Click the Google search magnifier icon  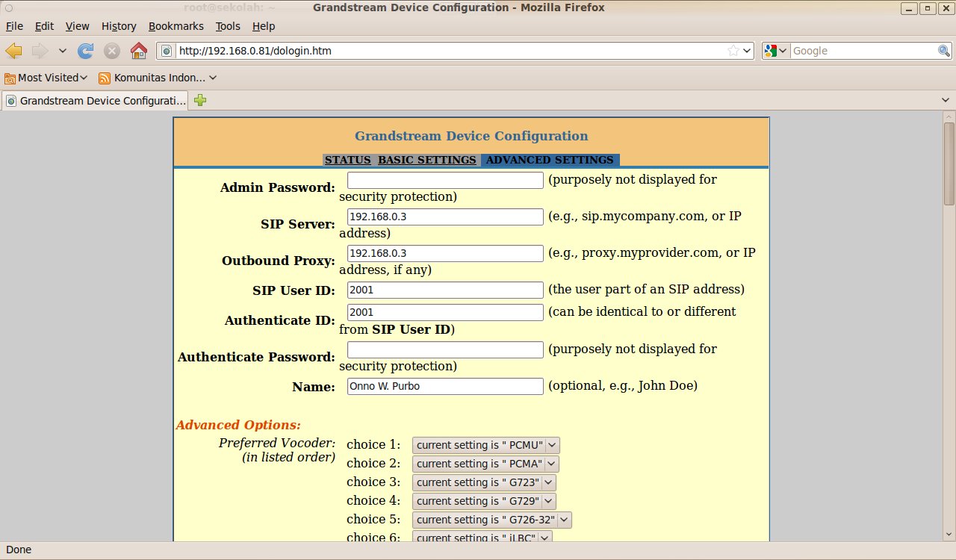pos(944,51)
